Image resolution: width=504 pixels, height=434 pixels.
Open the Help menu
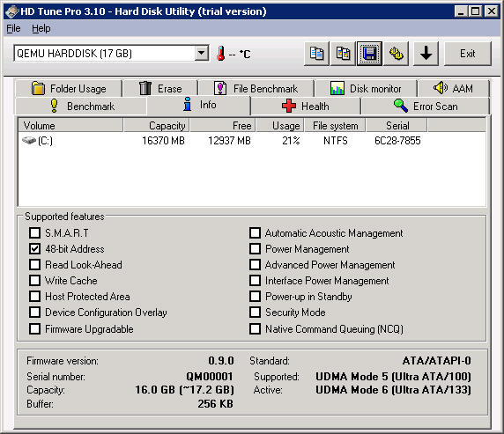[41, 28]
